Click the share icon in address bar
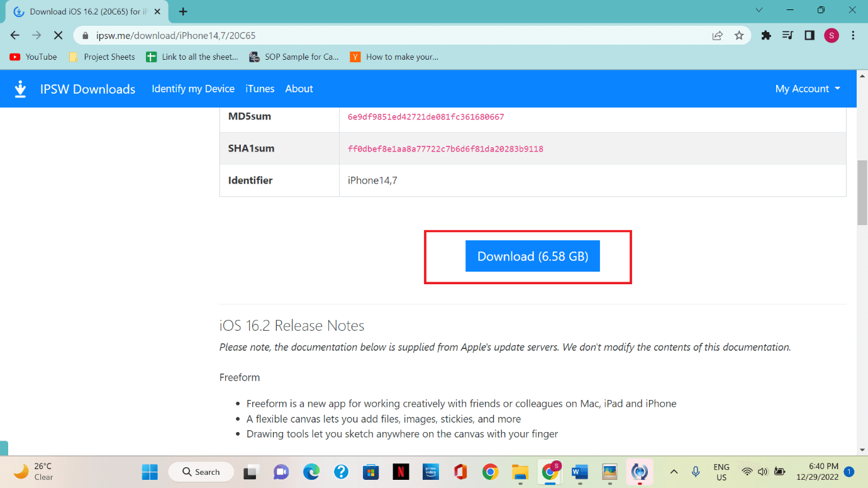This screenshot has width=868, height=488. [x=717, y=36]
